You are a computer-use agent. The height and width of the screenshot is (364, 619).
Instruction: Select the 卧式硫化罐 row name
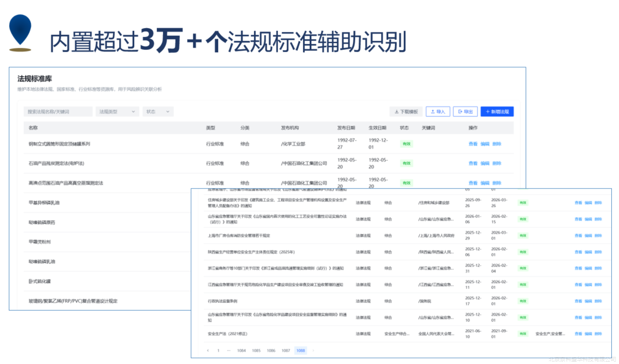[x=39, y=281]
